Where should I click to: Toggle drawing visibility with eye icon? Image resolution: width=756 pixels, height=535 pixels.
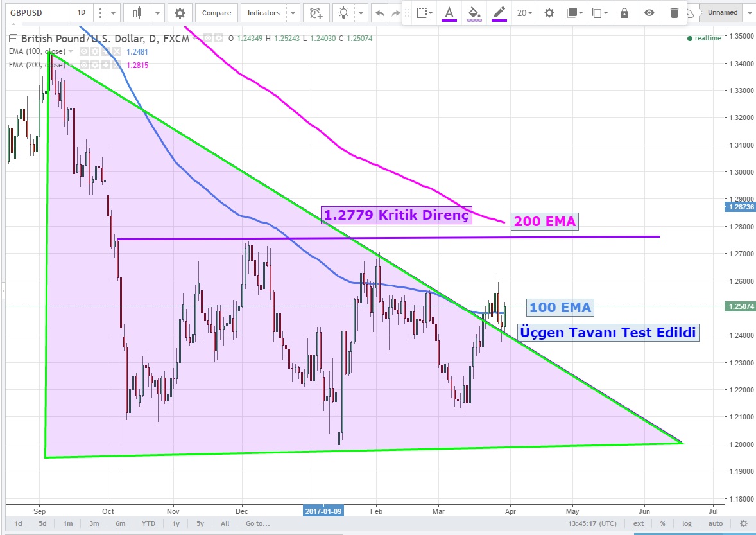pos(649,13)
